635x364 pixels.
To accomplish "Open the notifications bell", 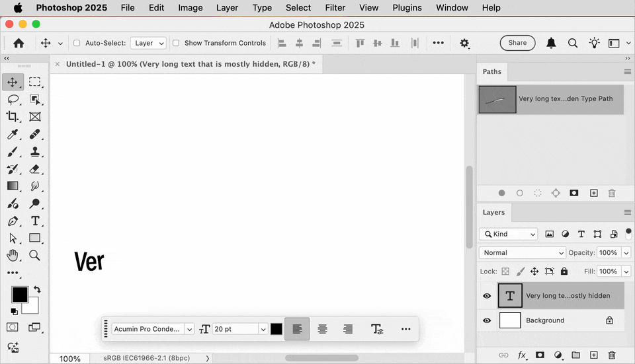I will coord(551,43).
